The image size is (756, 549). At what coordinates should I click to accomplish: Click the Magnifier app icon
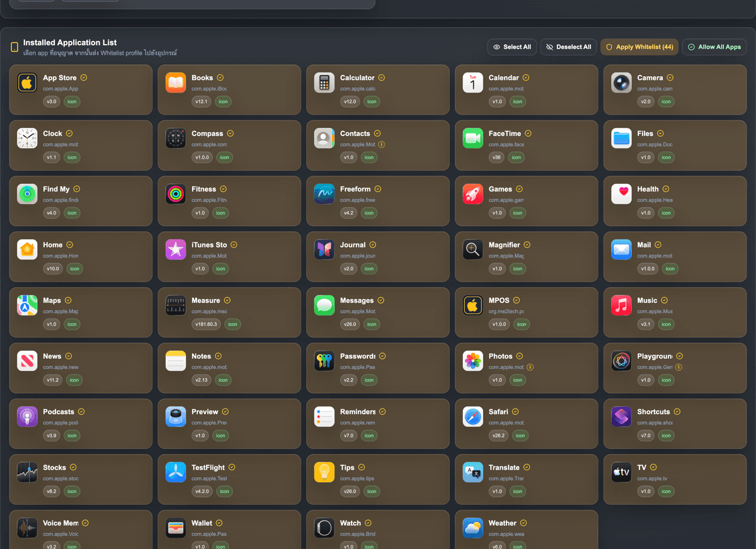tap(473, 249)
